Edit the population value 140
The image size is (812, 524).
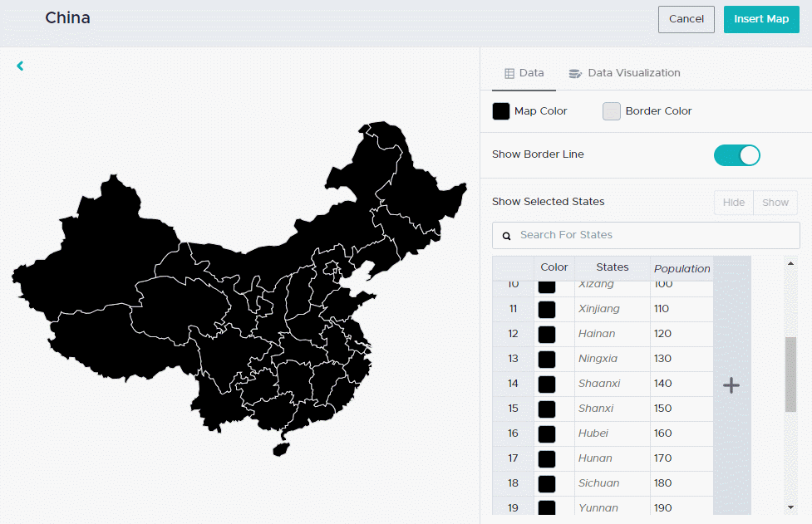[x=682, y=384]
